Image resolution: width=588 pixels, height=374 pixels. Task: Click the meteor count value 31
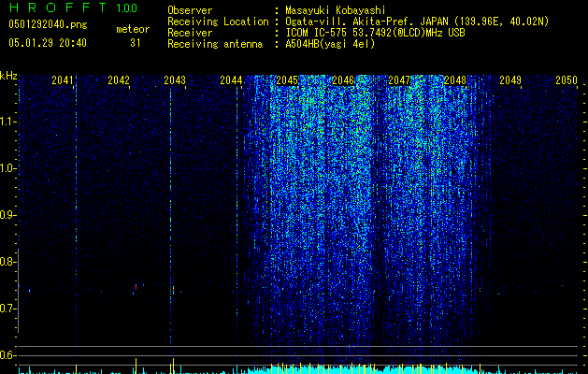135,43
